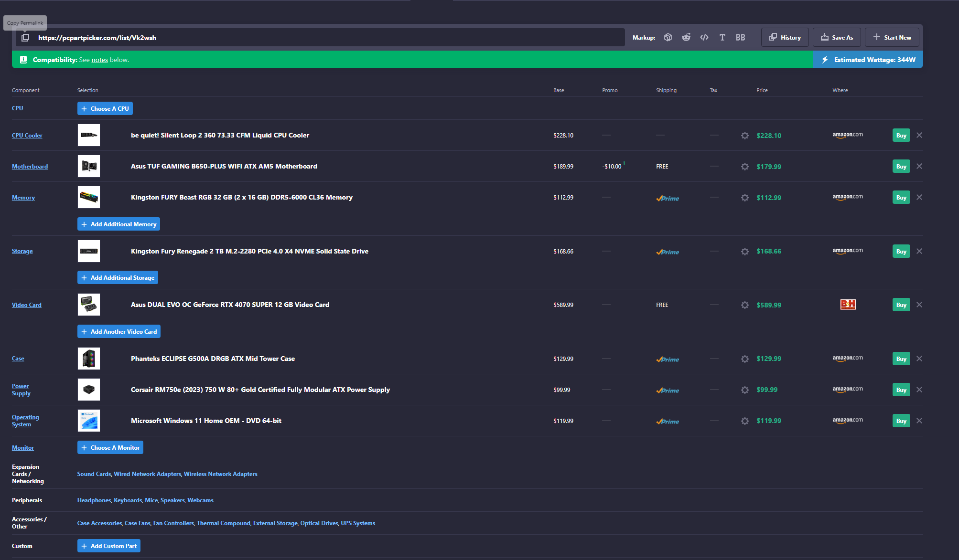Click Prime shipping logo in Memory row
959x560 pixels.
point(668,198)
